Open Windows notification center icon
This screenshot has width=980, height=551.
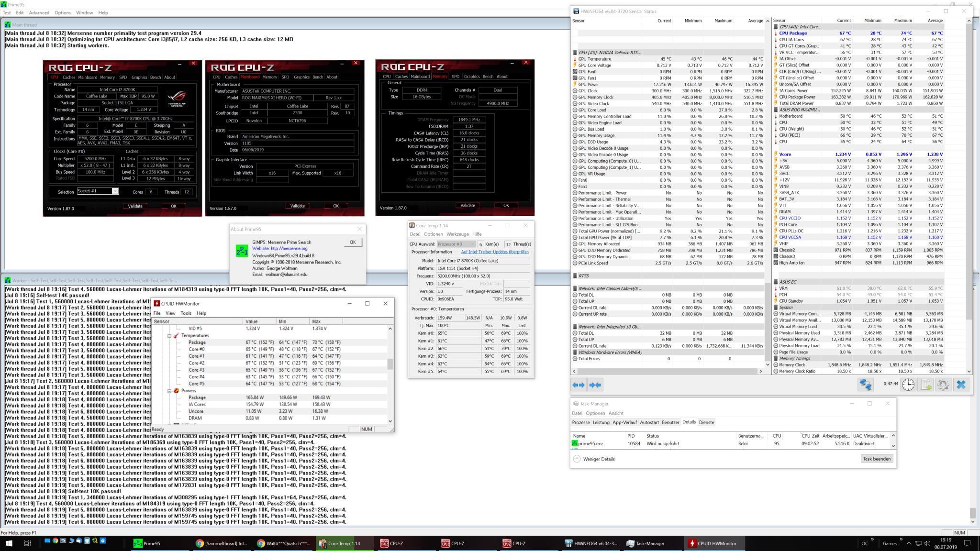coord(967,543)
